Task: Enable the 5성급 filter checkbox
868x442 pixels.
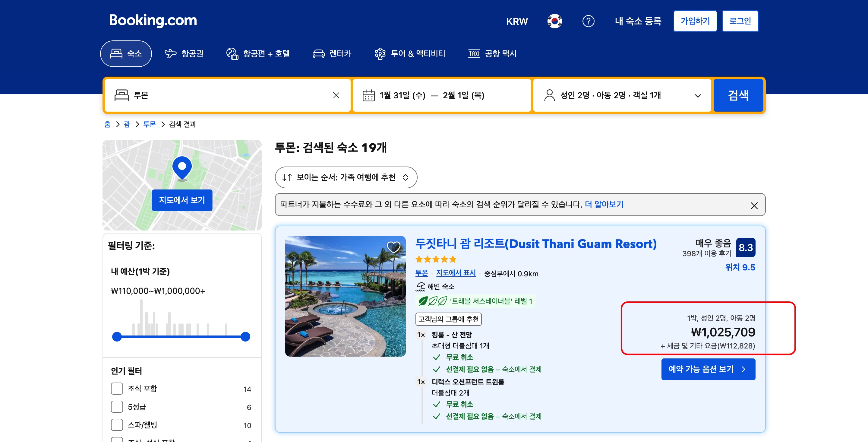Action: click(x=117, y=407)
